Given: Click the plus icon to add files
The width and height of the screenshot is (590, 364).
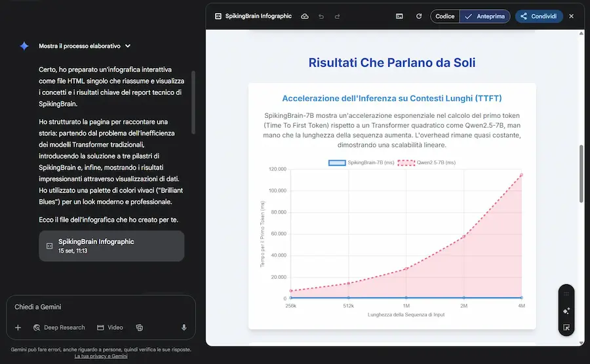Looking at the screenshot, I should coord(18,327).
